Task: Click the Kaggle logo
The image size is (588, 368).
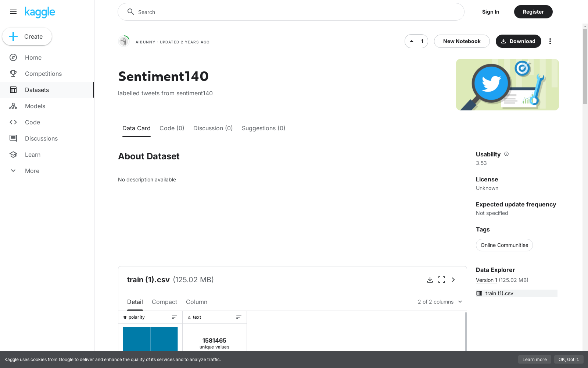Action: click(x=40, y=12)
